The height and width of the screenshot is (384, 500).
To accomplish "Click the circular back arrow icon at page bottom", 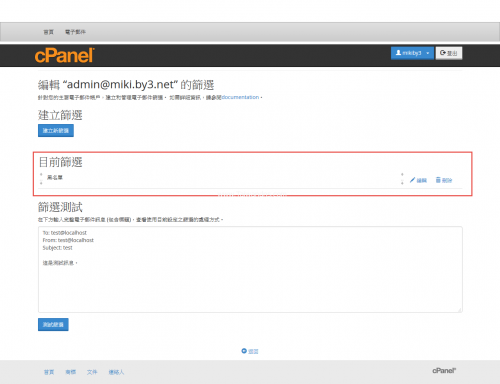I will point(244,351).
